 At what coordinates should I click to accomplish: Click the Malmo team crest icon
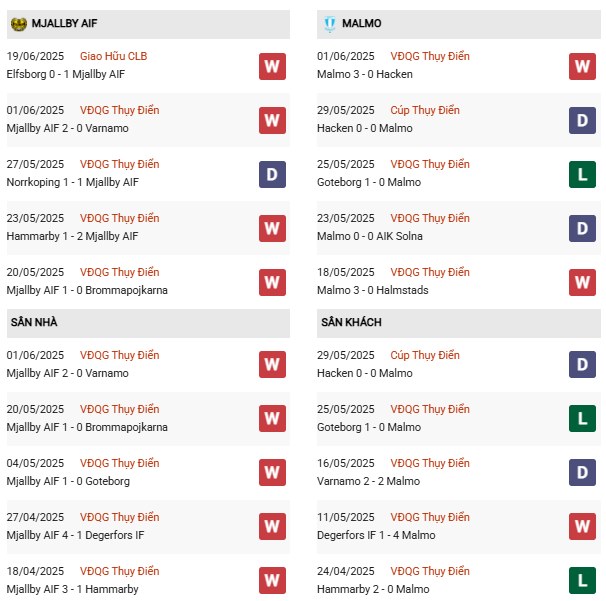tap(330, 24)
